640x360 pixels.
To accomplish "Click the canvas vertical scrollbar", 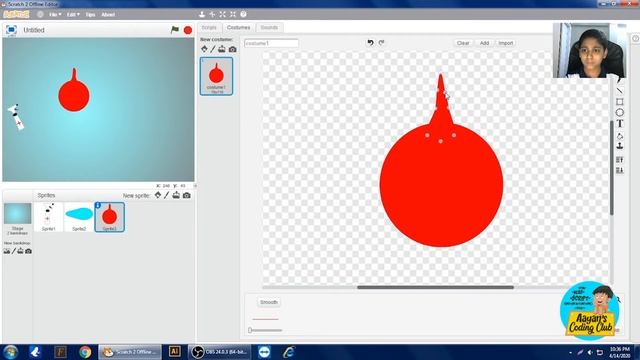I will [x=611, y=167].
